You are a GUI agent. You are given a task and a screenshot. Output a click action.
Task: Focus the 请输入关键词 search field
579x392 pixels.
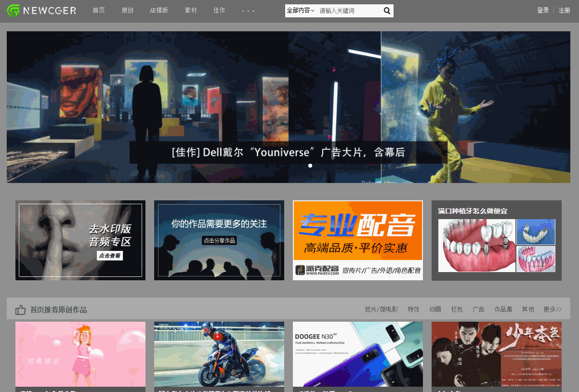[349, 11]
